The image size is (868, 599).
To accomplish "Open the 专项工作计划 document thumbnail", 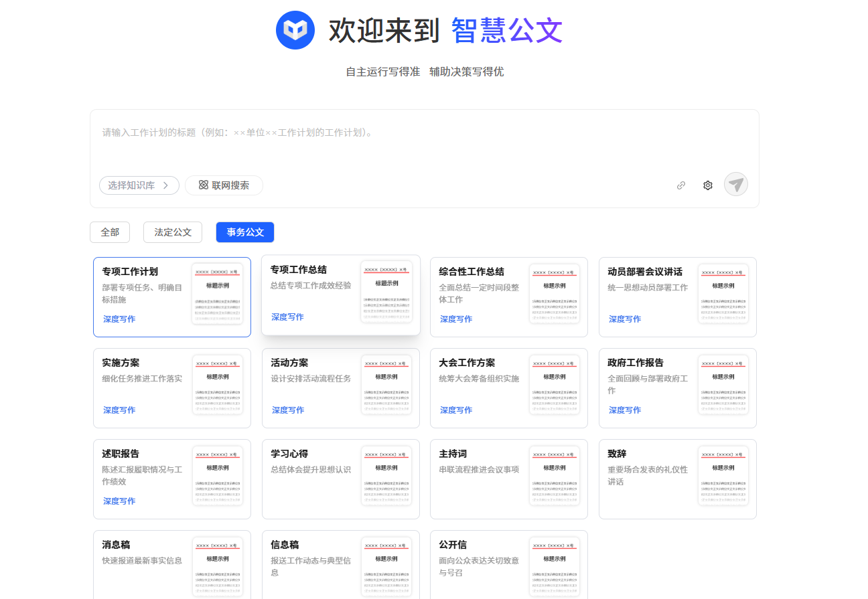I will click(217, 294).
